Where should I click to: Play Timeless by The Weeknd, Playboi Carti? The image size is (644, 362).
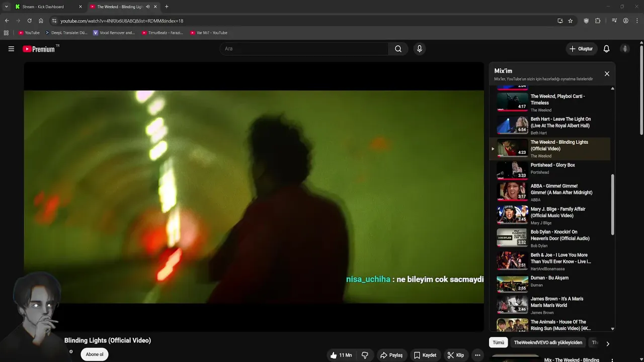pos(550,103)
